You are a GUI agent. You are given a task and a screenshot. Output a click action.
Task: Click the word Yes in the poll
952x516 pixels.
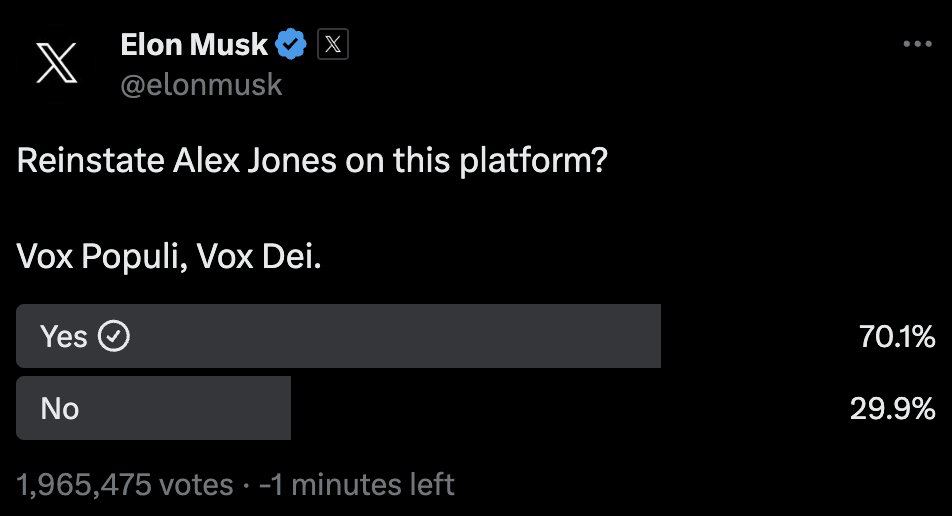[x=64, y=336]
